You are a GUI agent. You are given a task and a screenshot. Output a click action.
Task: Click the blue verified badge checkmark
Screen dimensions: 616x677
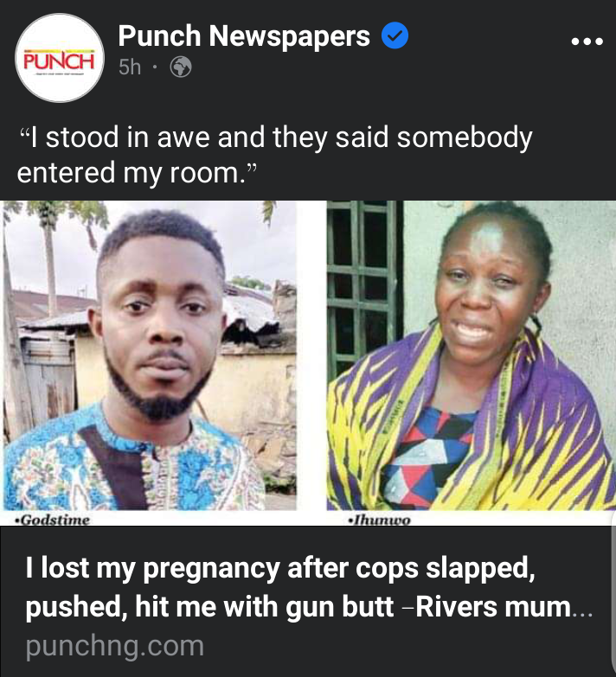pyautogui.click(x=395, y=35)
